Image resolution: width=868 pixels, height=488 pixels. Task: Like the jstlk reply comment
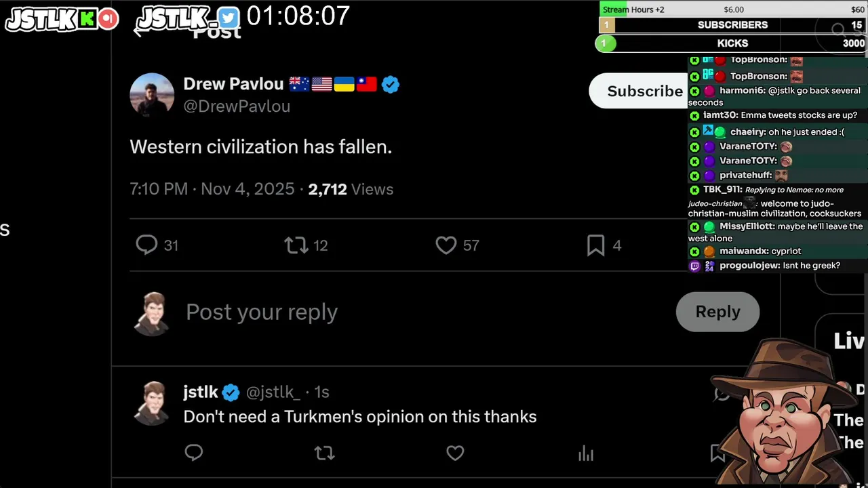coord(455,452)
